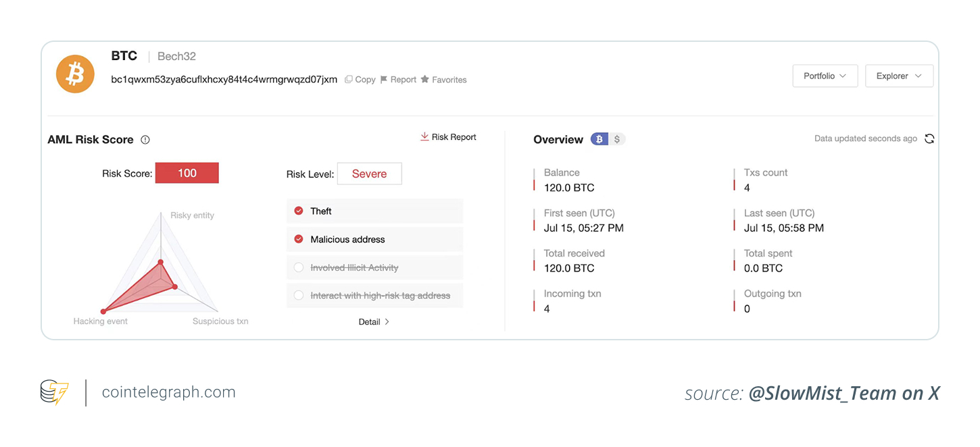The height and width of the screenshot is (447, 980).
Task: Switch Overview to BTC display
Action: tap(599, 138)
